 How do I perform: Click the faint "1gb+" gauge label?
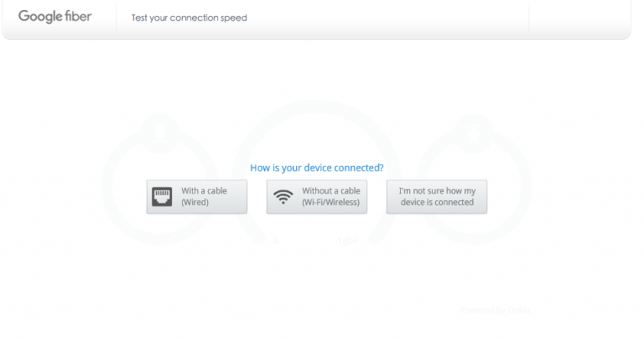click(348, 241)
